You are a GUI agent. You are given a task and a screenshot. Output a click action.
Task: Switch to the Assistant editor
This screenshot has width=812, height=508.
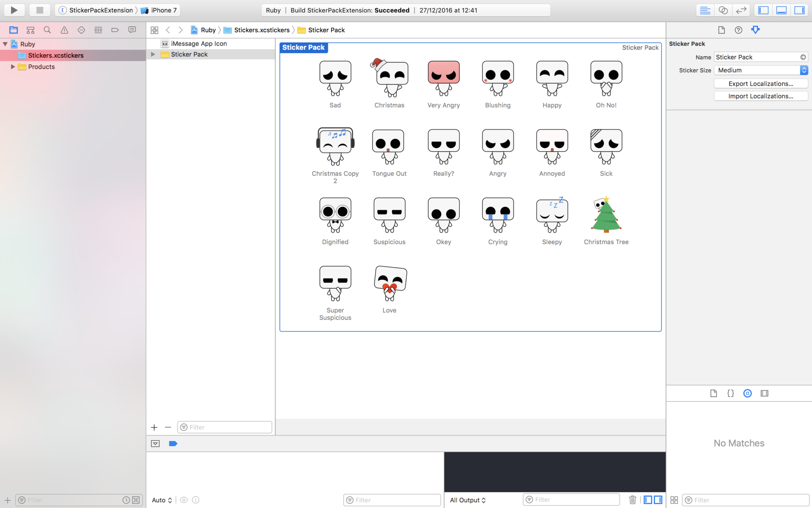click(x=723, y=10)
